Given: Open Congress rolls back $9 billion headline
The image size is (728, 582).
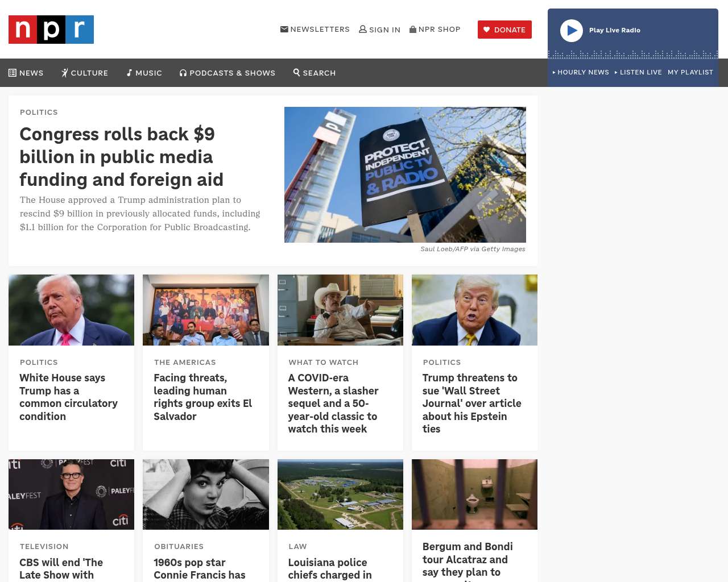Looking at the screenshot, I should [121, 157].
